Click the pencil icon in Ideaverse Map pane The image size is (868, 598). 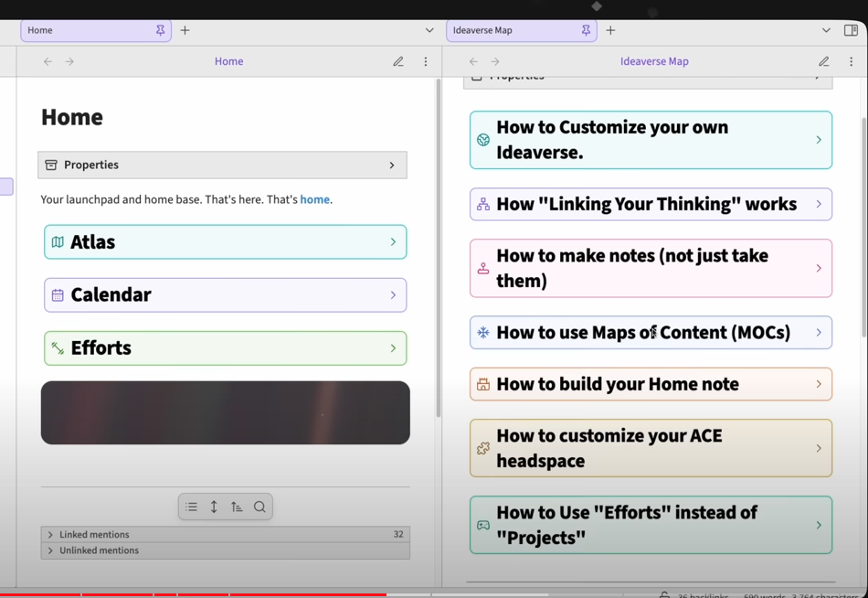824,61
